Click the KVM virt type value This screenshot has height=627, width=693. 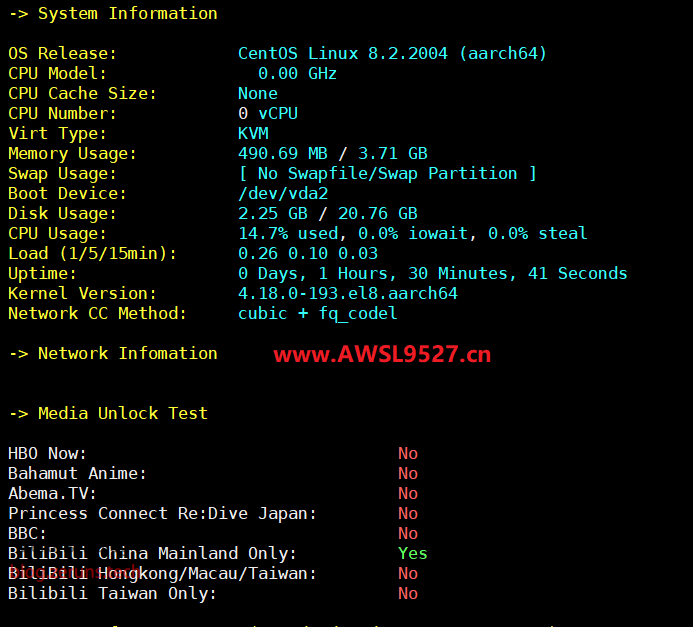click(253, 134)
